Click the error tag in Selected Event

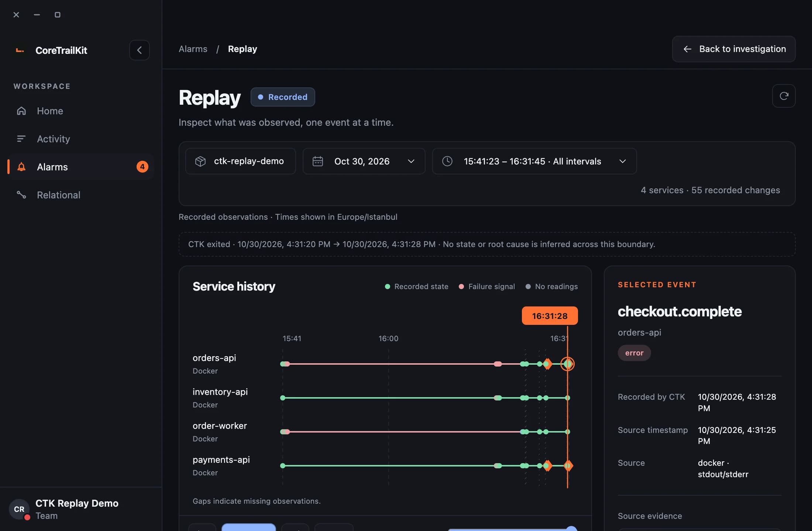click(x=634, y=353)
